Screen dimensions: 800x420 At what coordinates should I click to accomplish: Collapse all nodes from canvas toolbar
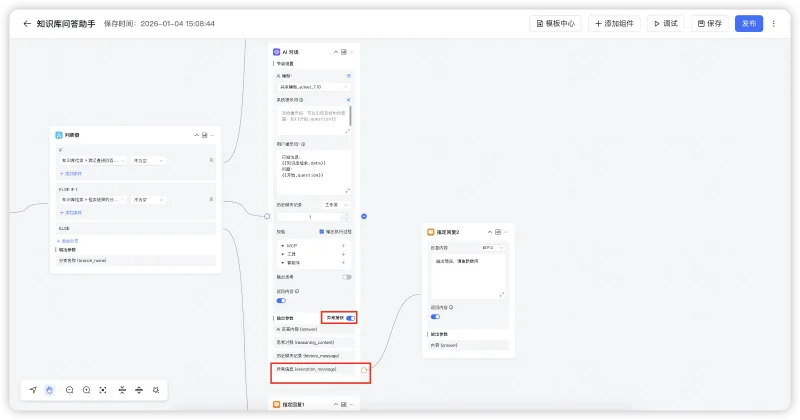122,390
